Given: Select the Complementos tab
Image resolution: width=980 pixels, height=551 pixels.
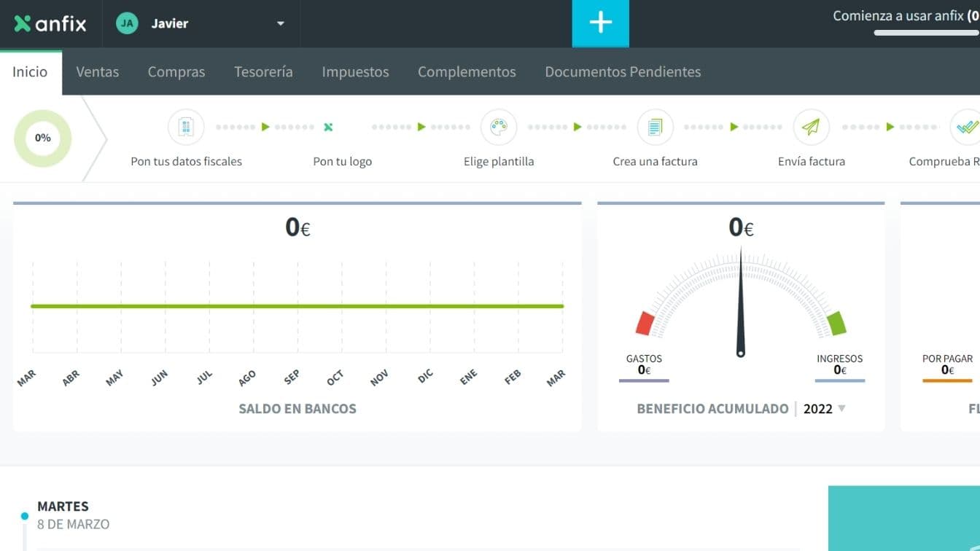Looking at the screenshot, I should [467, 71].
